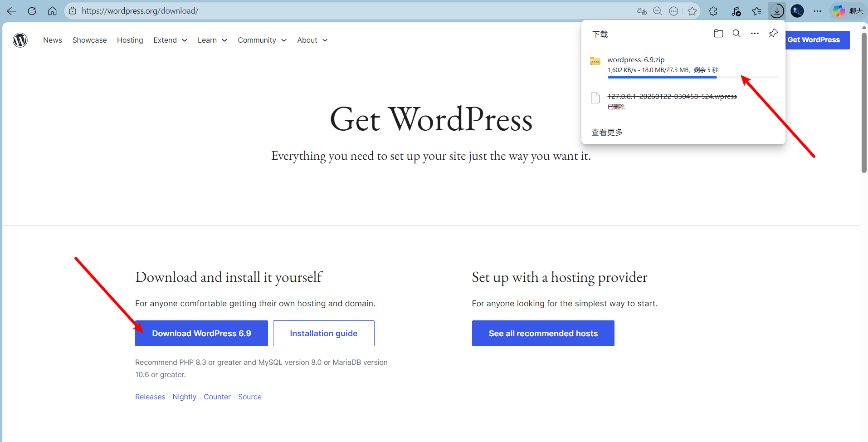Screen dimensions: 868x442
Task: Toggle the downloads button in browser toolbar
Action: coord(777,11)
